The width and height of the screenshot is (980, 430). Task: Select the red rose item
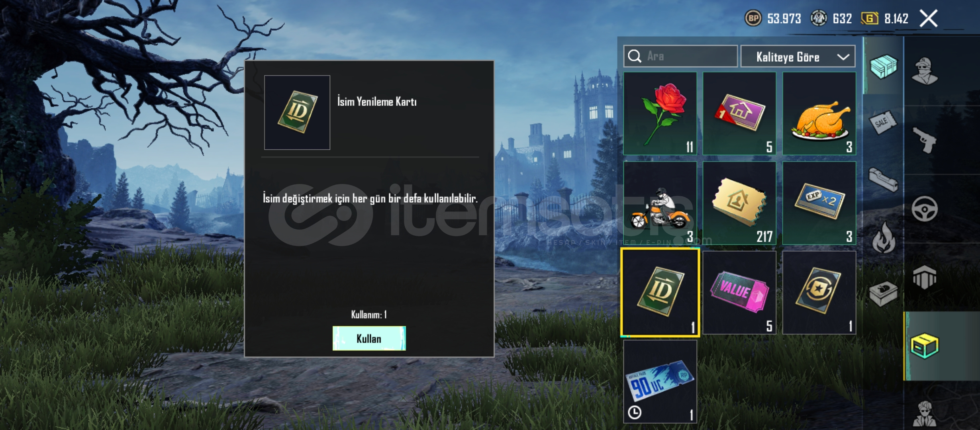click(660, 113)
